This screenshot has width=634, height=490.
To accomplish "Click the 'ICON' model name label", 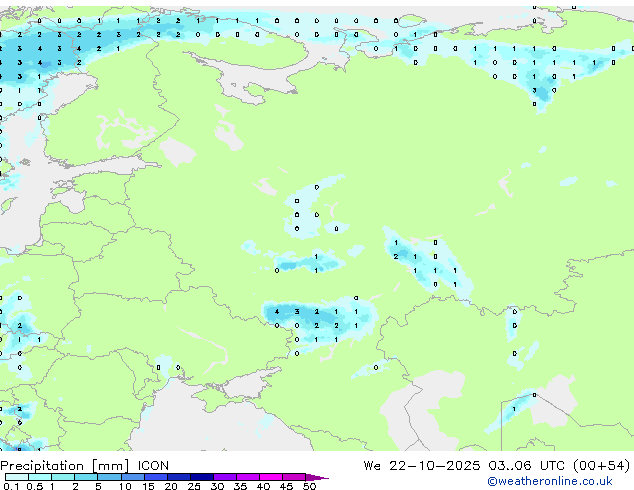I will 153,466.
